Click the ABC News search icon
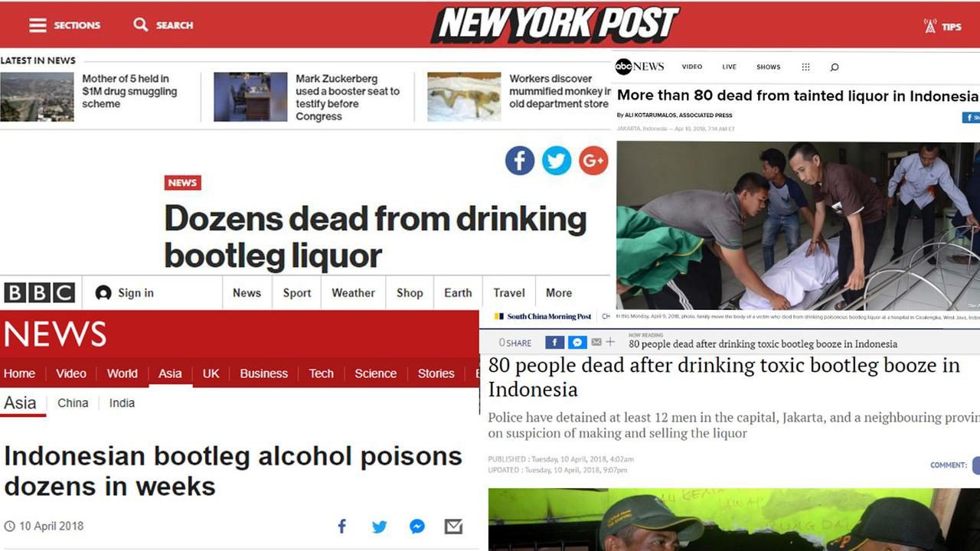This screenshot has width=980, height=551. tap(835, 67)
